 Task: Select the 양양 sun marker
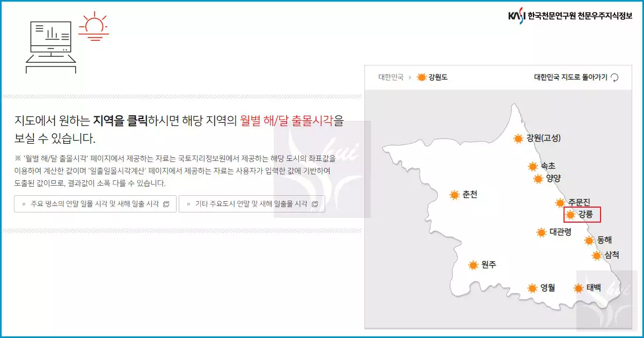(x=538, y=179)
